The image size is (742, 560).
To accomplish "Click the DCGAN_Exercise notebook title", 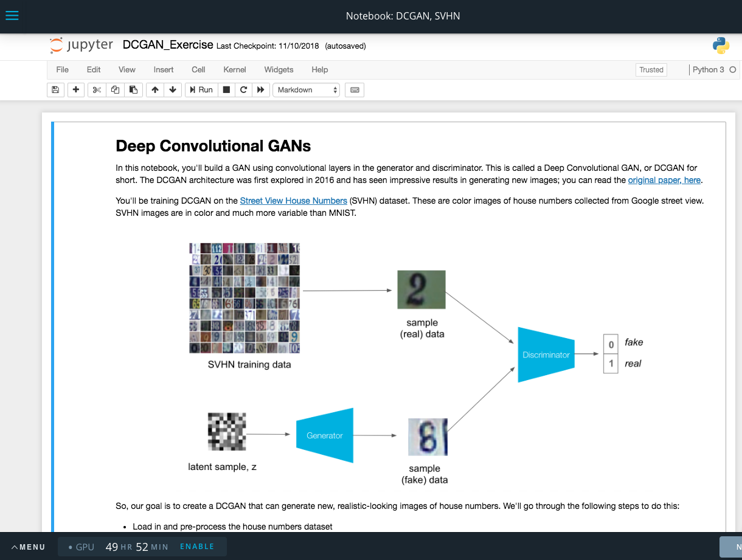I will pyautogui.click(x=168, y=44).
